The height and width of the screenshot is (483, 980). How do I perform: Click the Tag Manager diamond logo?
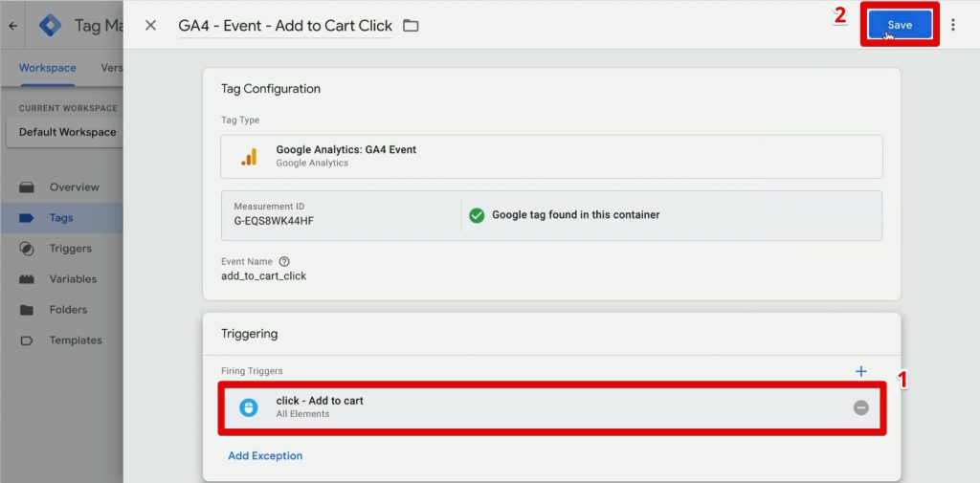50,26
